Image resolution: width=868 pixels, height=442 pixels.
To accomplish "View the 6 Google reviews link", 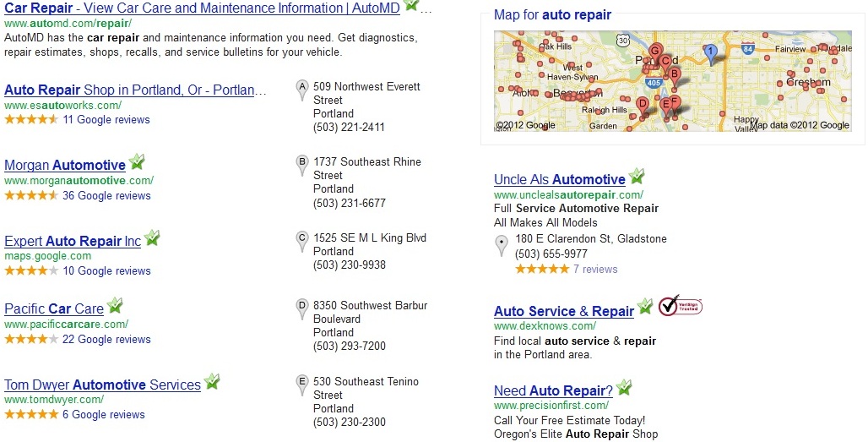I will point(104,414).
